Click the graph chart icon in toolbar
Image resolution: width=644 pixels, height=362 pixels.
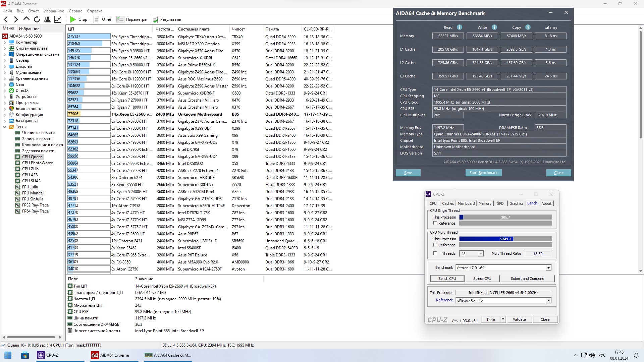tap(58, 19)
